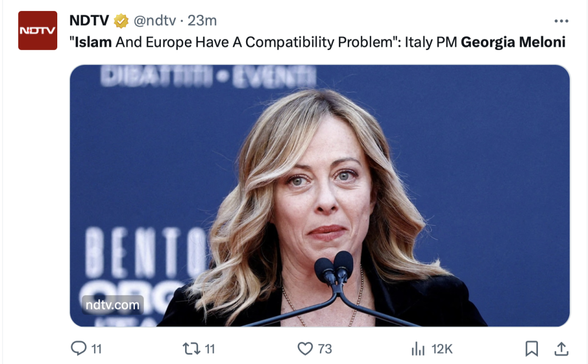Click the 23m post timestamp
The width and height of the screenshot is (588, 364).
pyautogui.click(x=202, y=21)
